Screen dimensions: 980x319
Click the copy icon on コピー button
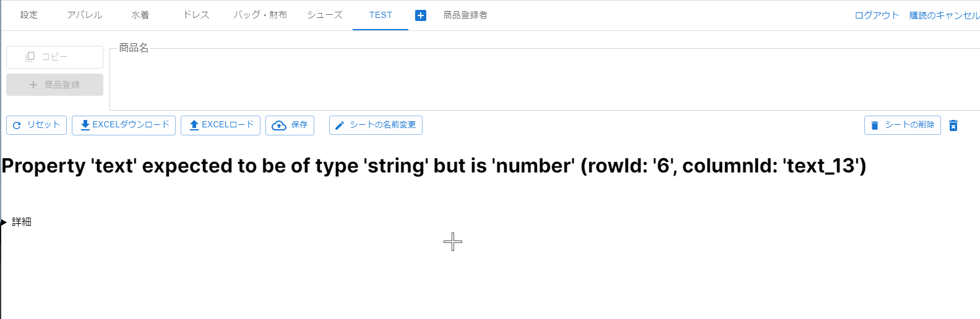click(30, 57)
